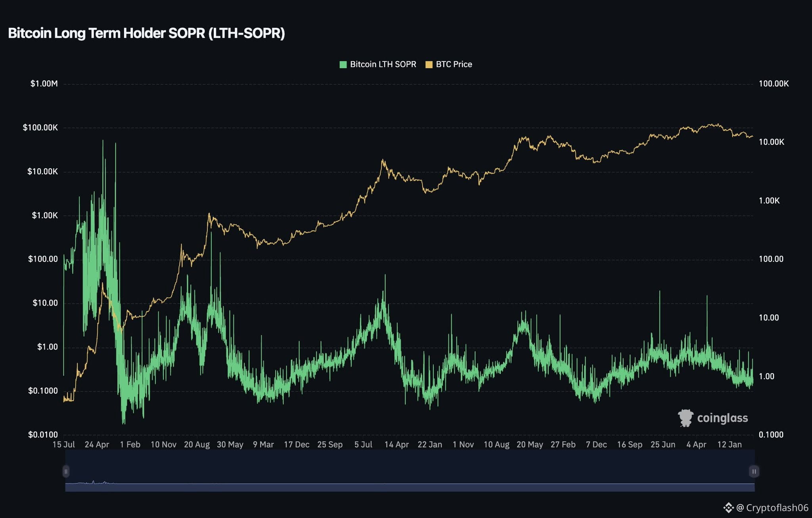Screen dimensions: 812x518
Task: Click the 9 Mar date label
Action: tap(263, 445)
